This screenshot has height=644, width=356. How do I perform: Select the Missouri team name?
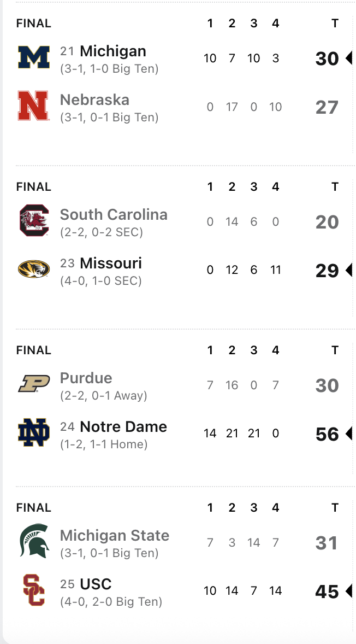(x=110, y=264)
